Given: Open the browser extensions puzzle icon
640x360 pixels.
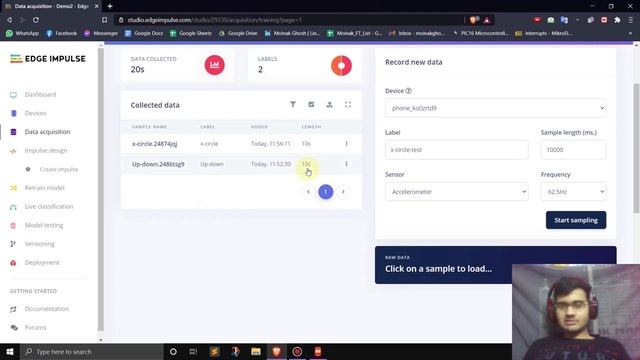Looking at the screenshot, I should pos(617,20).
